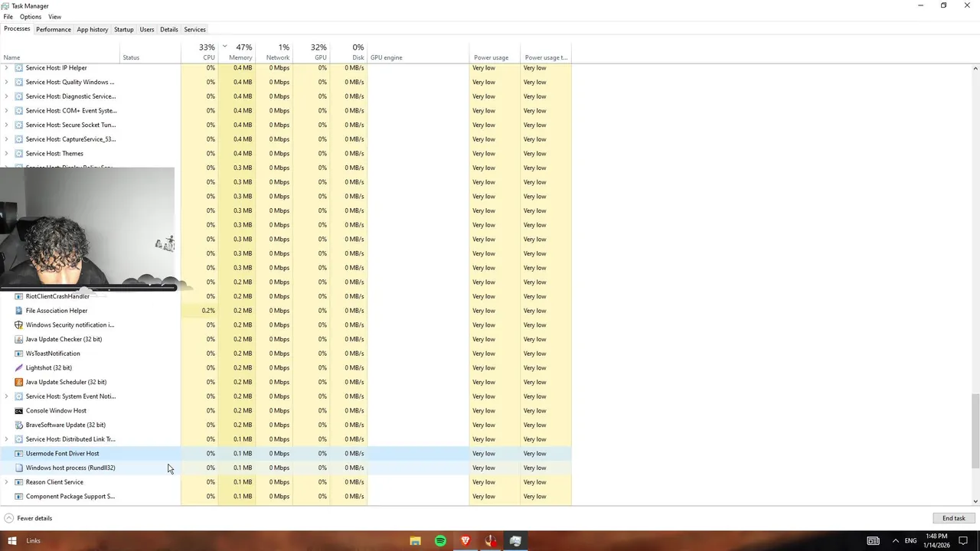Image resolution: width=980 pixels, height=551 pixels.
Task: Open Spotify from the taskbar
Action: 440,541
